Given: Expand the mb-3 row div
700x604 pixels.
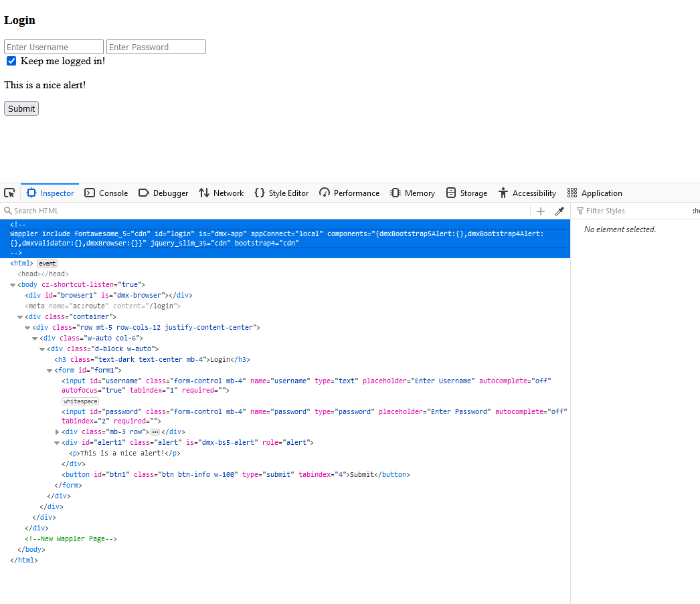Looking at the screenshot, I should pos(57,432).
